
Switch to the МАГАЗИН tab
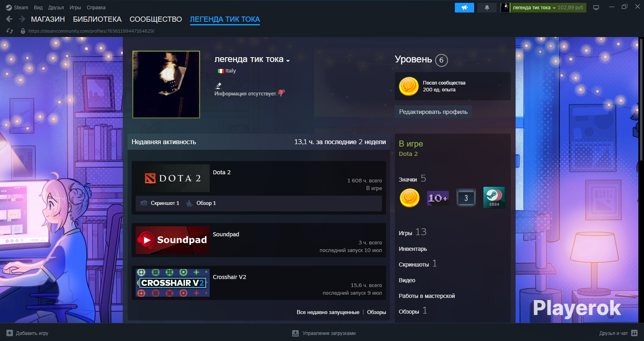(48, 19)
